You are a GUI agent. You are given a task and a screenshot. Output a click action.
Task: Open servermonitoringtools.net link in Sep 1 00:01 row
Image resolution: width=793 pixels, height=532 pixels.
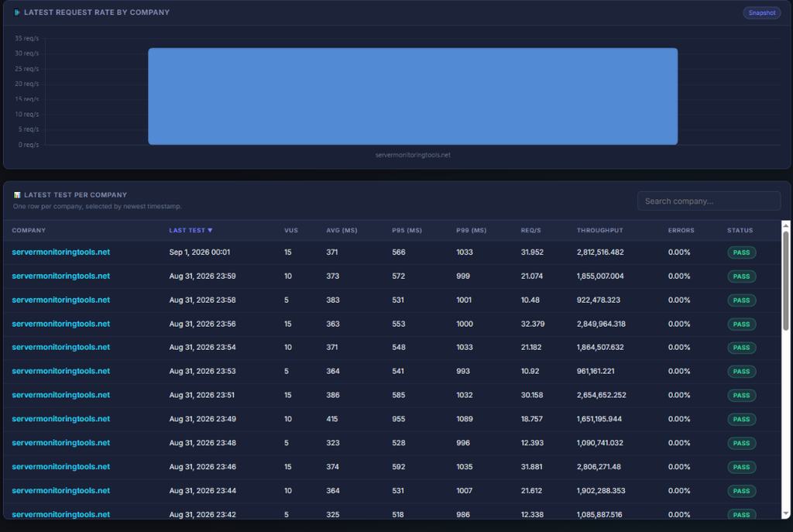pos(60,252)
